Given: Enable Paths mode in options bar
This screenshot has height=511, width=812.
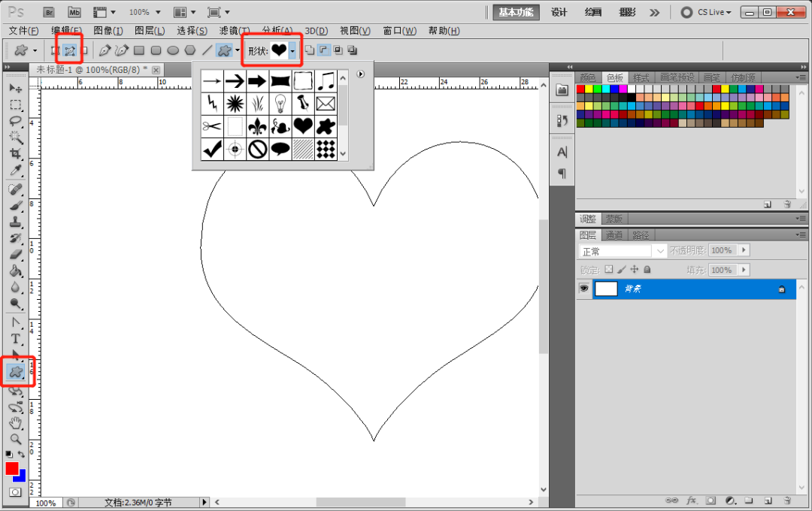Looking at the screenshot, I should click(69, 50).
